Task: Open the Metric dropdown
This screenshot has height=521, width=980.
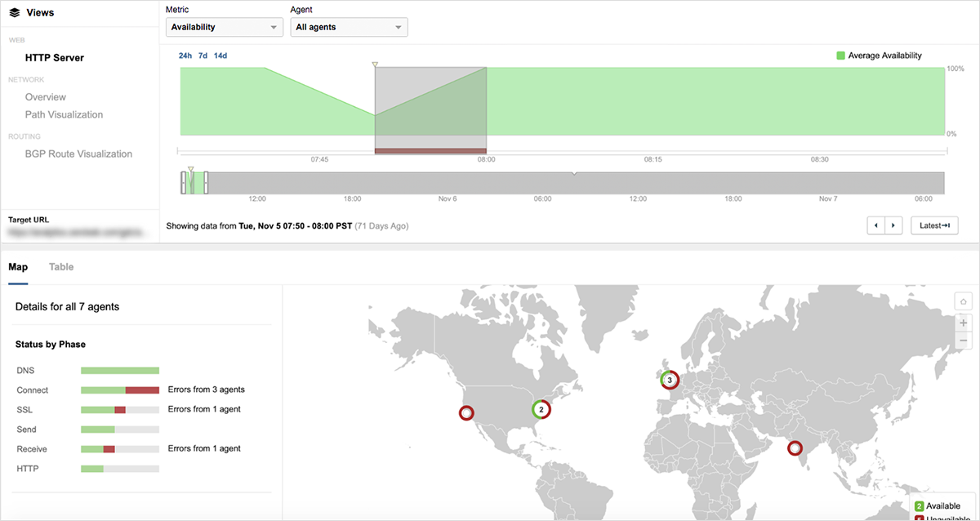Action: point(224,27)
